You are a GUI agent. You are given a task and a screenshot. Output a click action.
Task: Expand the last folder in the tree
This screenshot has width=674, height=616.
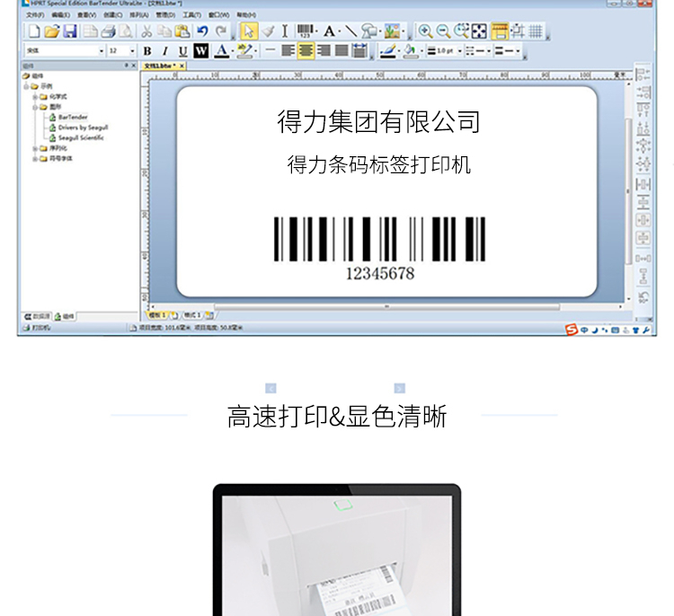coord(35,159)
